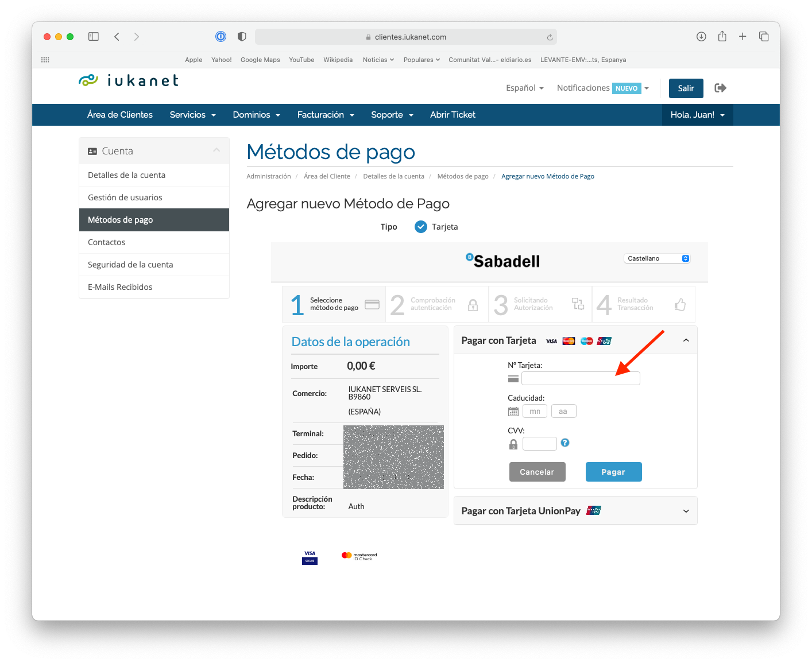Open a new tab with plus icon

pyautogui.click(x=743, y=37)
